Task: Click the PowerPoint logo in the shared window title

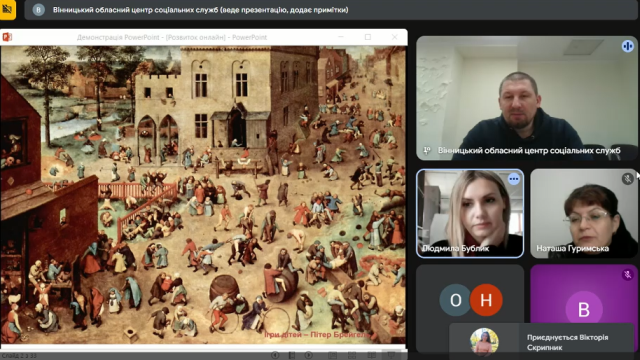Action: coord(7,37)
